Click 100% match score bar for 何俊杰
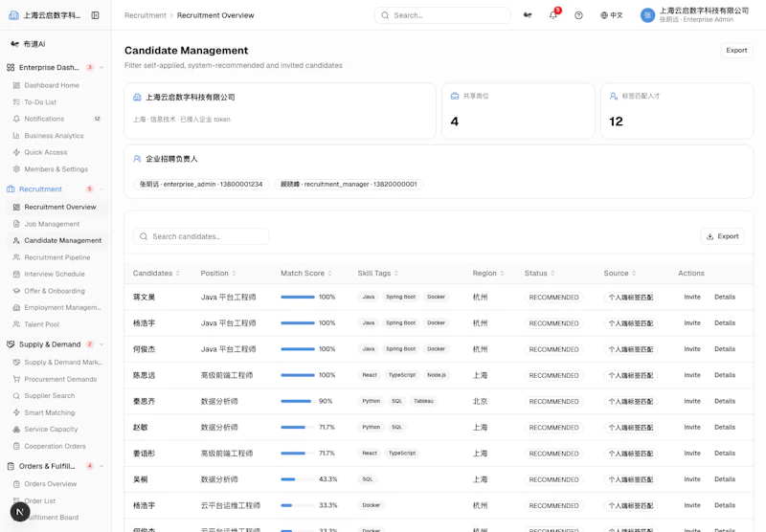The width and height of the screenshot is (766, 532). [x=298, y=349]
